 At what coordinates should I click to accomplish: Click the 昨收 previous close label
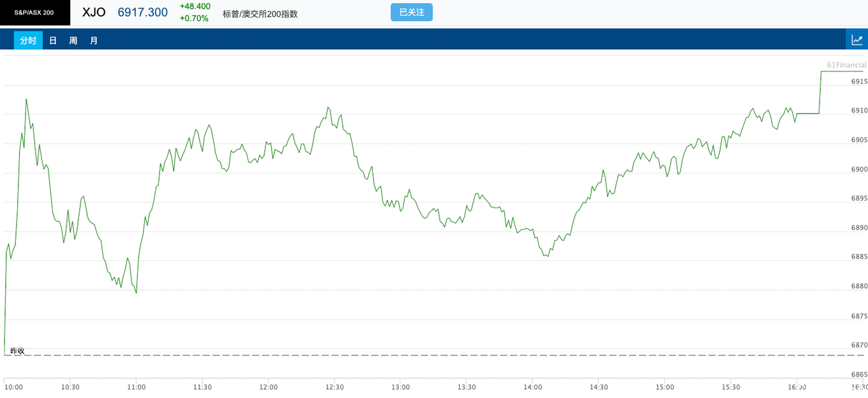click(x=17, y=351)
